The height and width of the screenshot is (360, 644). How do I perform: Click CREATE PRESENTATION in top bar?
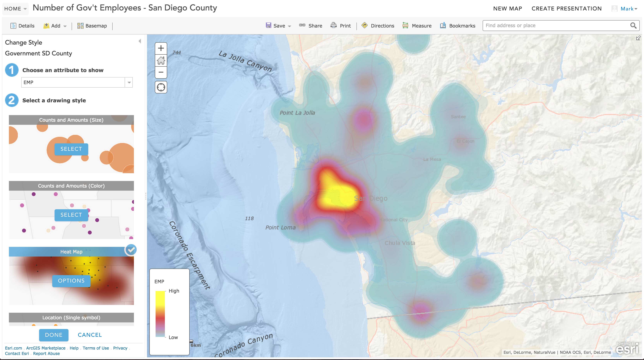(567, 8)
